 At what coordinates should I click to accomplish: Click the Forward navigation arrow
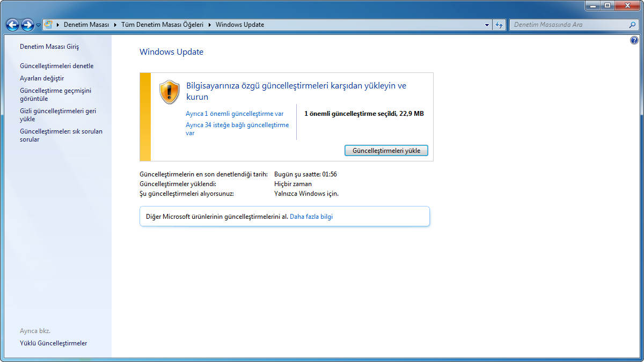tap(27, 25)
